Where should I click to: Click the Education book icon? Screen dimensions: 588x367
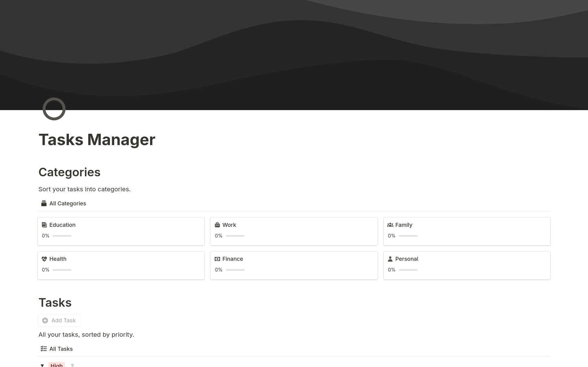[x=44, y=225]
